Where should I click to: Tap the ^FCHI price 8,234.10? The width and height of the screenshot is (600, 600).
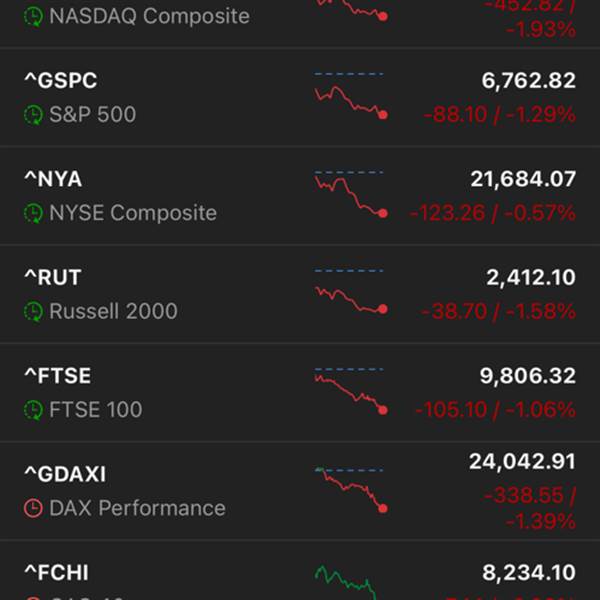[x=530, y=573]
